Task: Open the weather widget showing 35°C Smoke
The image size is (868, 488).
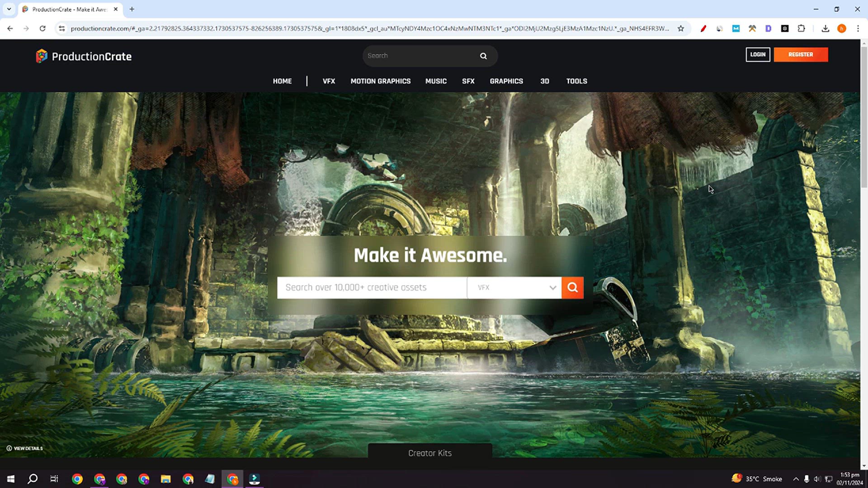Action: [757, 479]
